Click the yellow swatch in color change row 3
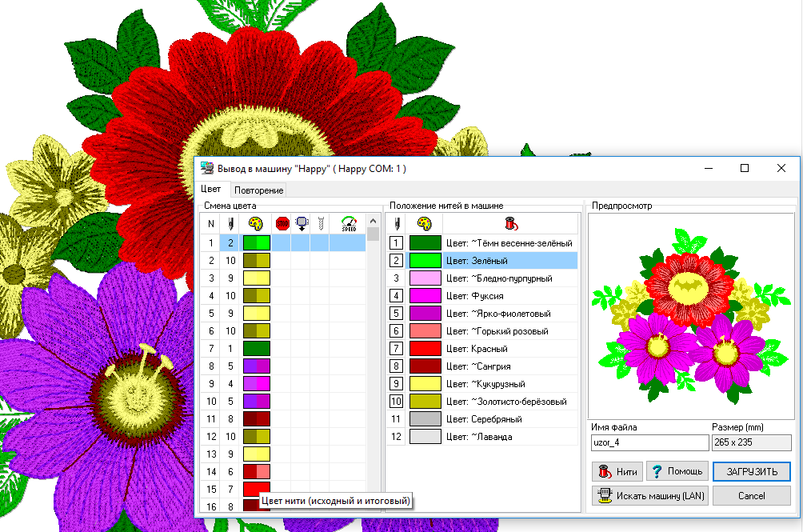The width and height of the screenshot is (803, 532). (x=257, y=278)
